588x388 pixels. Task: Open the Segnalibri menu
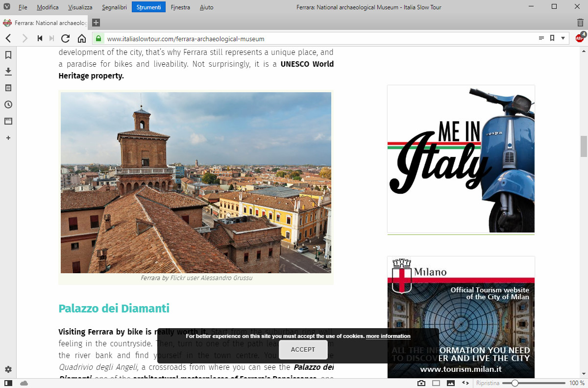point(114,7)
